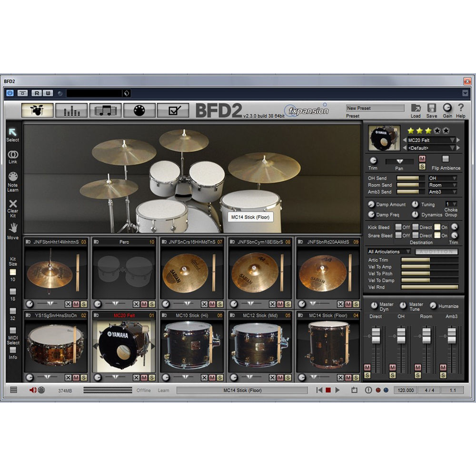Image resolution: width=476 pixels, height=476 pixels.
Task: Click Offline in the status bar
Action: coord(144,390)
